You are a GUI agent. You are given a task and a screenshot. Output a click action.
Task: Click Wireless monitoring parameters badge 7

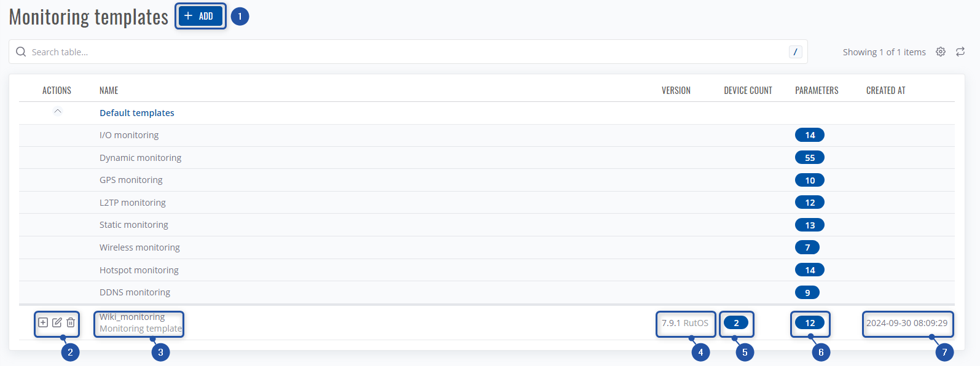[x=807, y=247]
